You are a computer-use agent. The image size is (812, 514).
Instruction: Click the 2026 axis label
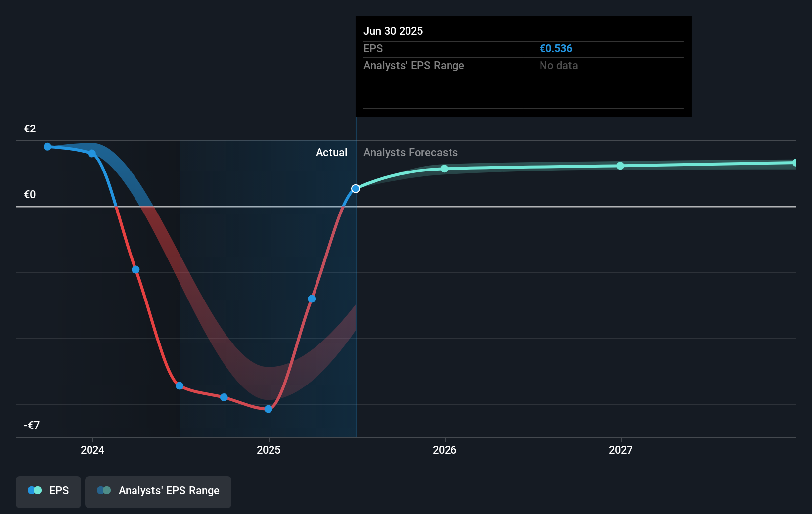445,450
